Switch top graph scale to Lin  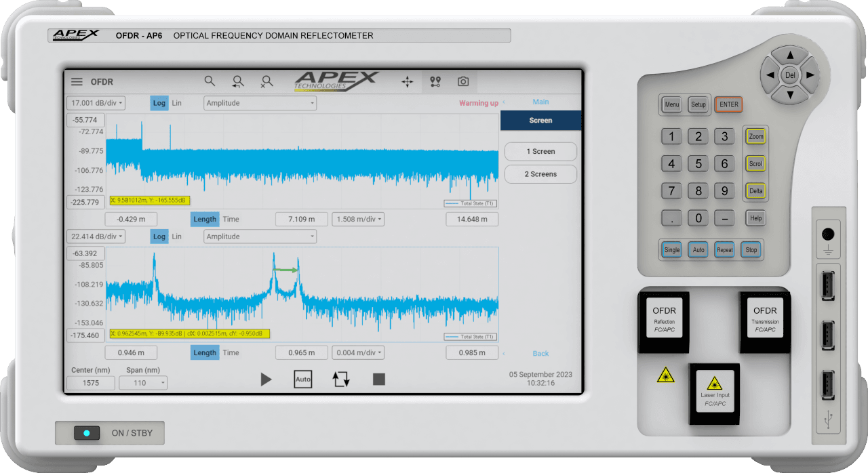[176, 104]
